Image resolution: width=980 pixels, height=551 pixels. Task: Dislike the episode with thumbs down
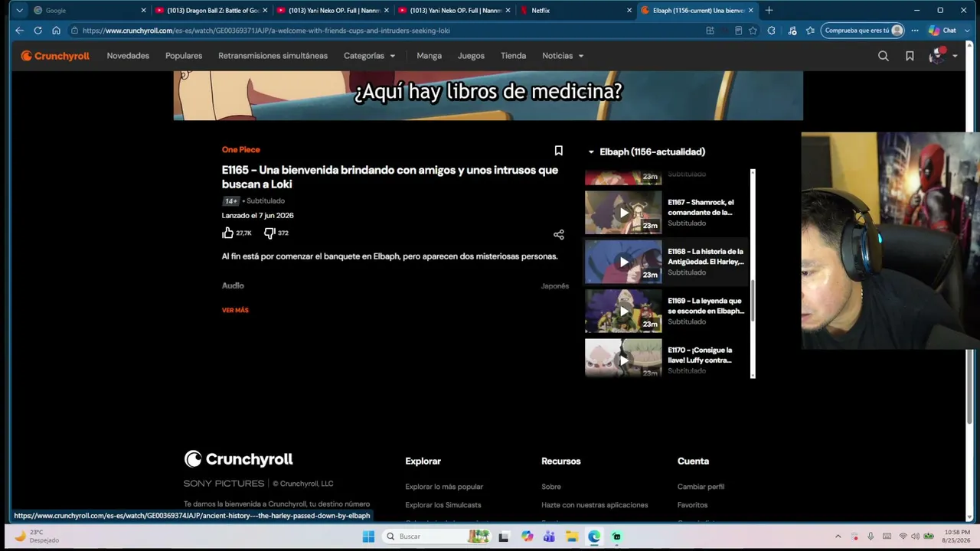[269, 233]
